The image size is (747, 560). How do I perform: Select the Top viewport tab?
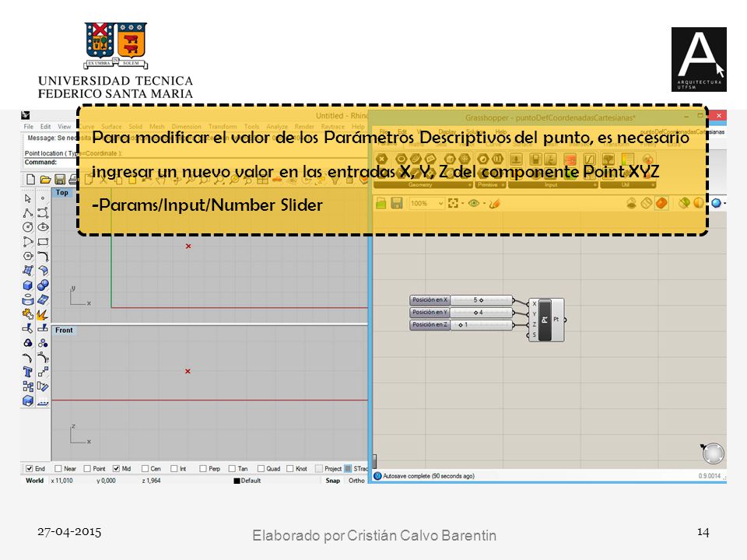point(62,192)
